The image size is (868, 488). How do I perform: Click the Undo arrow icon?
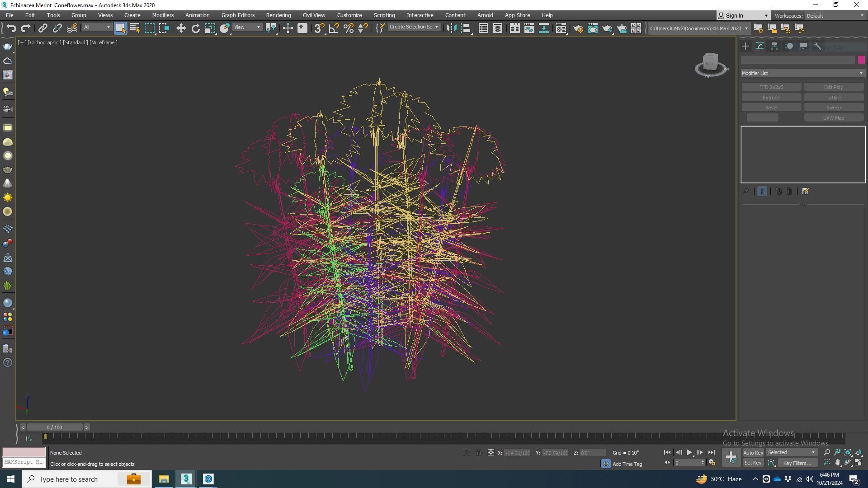click(x=11, y=28)
